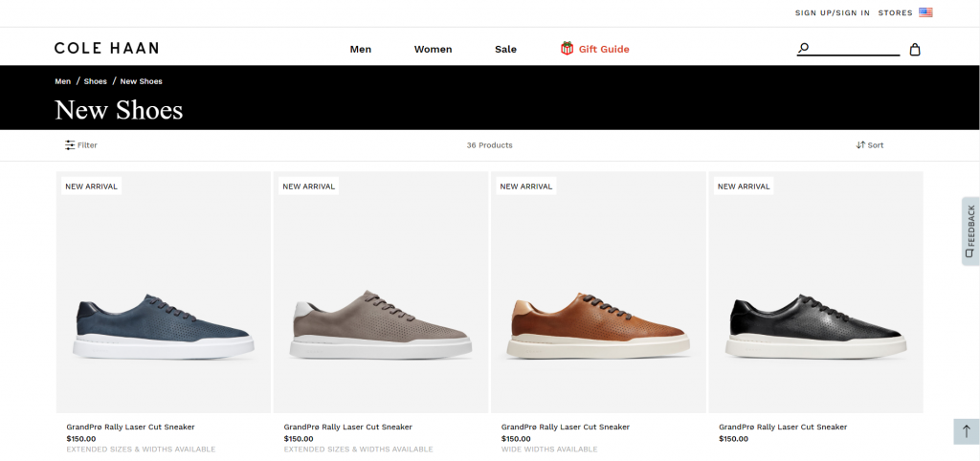
Task: Click the Sort arrows icon
Action: [860, 145]
